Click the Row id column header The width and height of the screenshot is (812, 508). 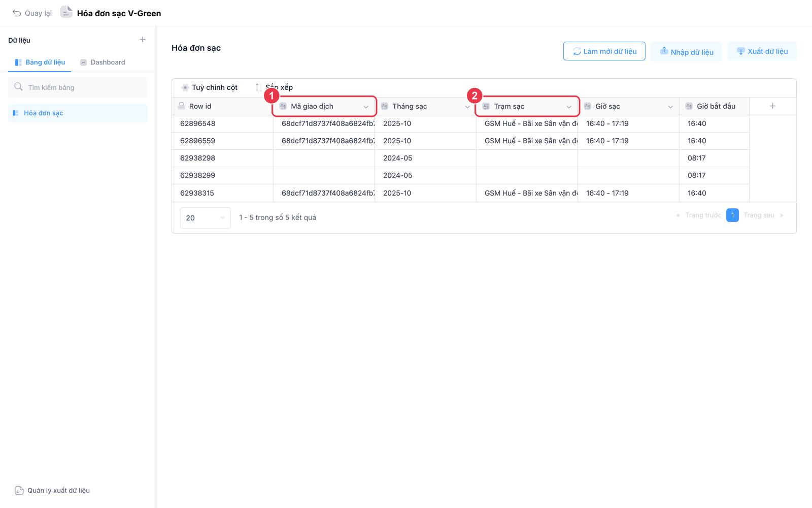[x=223, y=106]
